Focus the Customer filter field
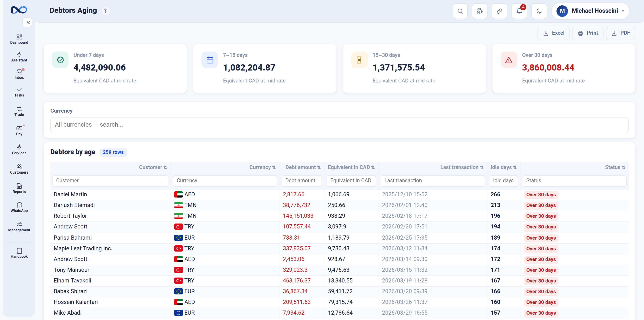The width and height of the screenshot is (644, 320). pos(110,181)
